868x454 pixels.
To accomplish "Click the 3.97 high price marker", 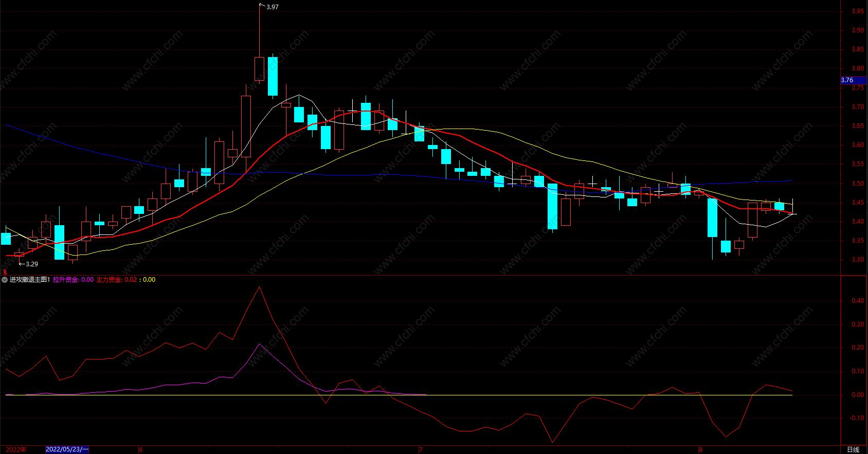I will pos(272,7).
